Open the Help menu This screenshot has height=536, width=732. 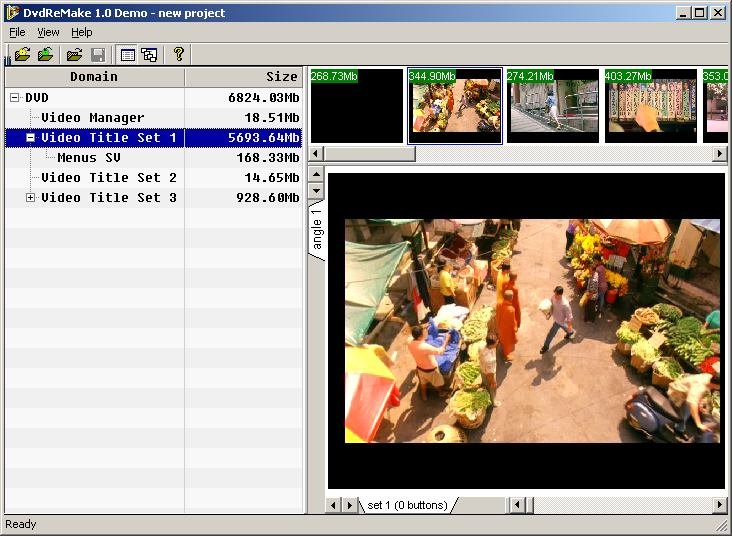click(x=82, y=32)
